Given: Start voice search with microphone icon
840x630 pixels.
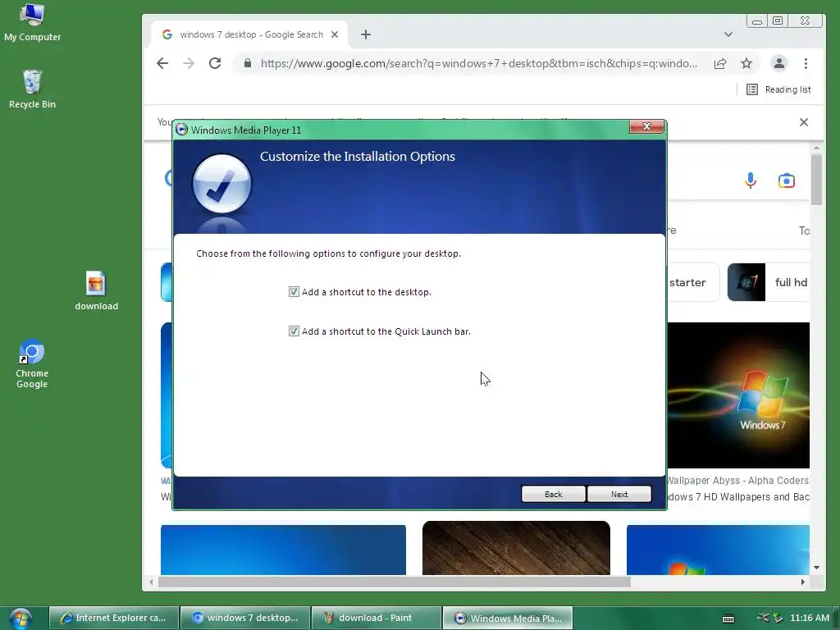Looking at the screenshot, I should coord(751,180).
